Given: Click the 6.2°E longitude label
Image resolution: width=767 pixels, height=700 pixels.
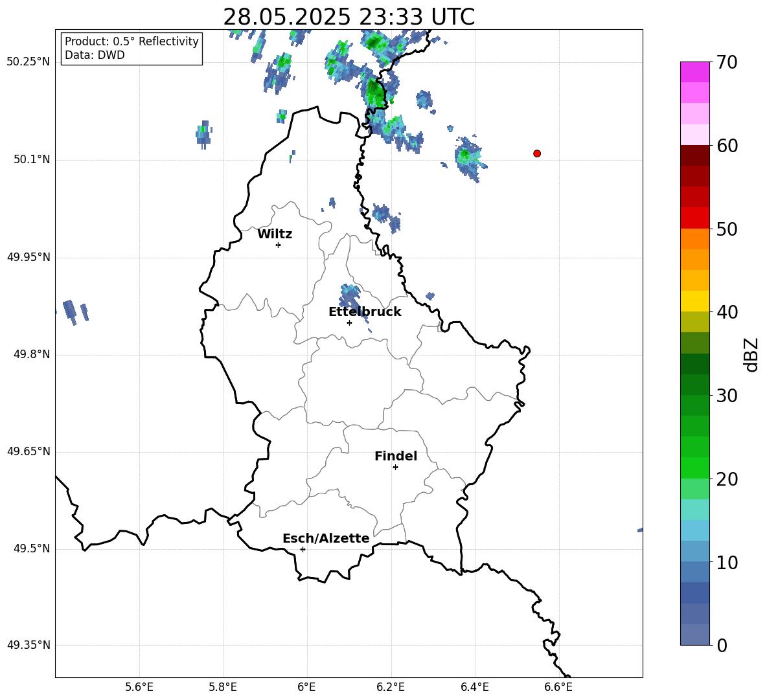Looking at the screenshot, I should click(391, 687).
